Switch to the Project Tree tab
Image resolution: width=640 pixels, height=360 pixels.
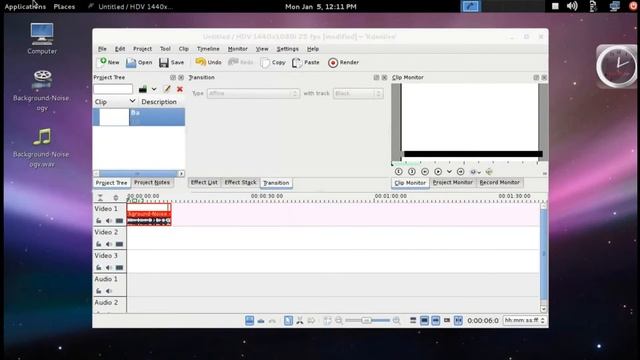point(111,183)
